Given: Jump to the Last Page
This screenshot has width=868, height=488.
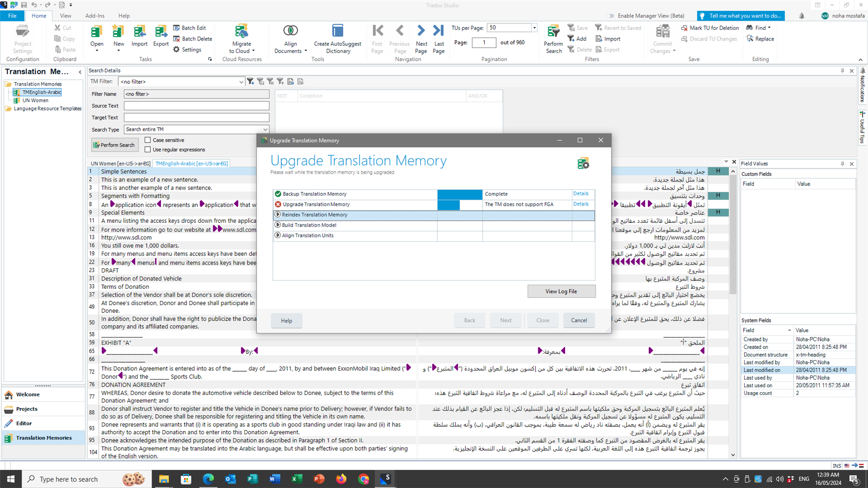Looking at the screenshot, I should 438,31.
